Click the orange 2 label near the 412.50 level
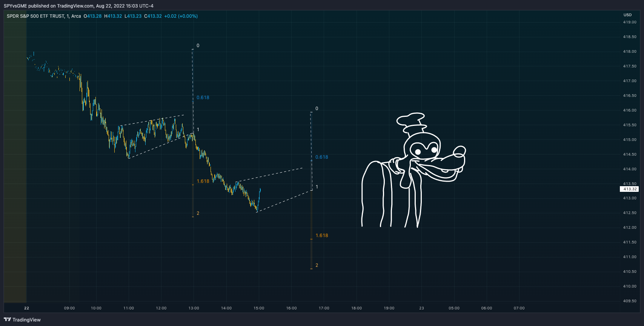 [198, 213]
